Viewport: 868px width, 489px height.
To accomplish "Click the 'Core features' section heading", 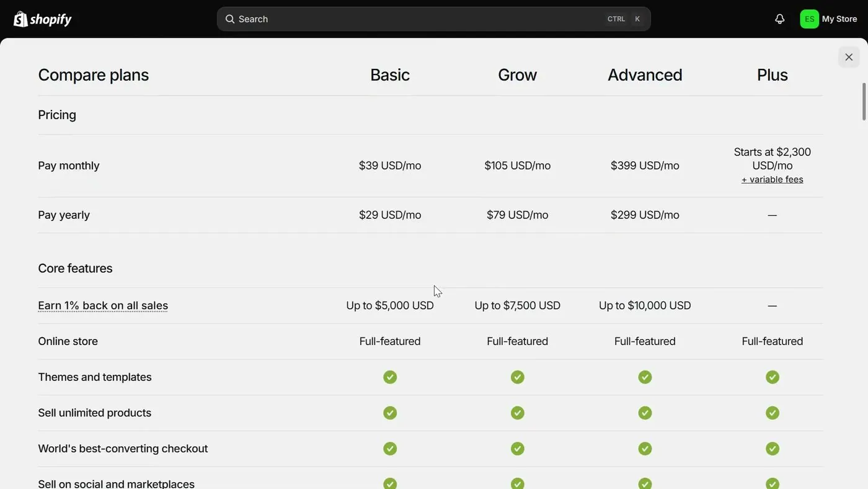I will click(75, 268).
